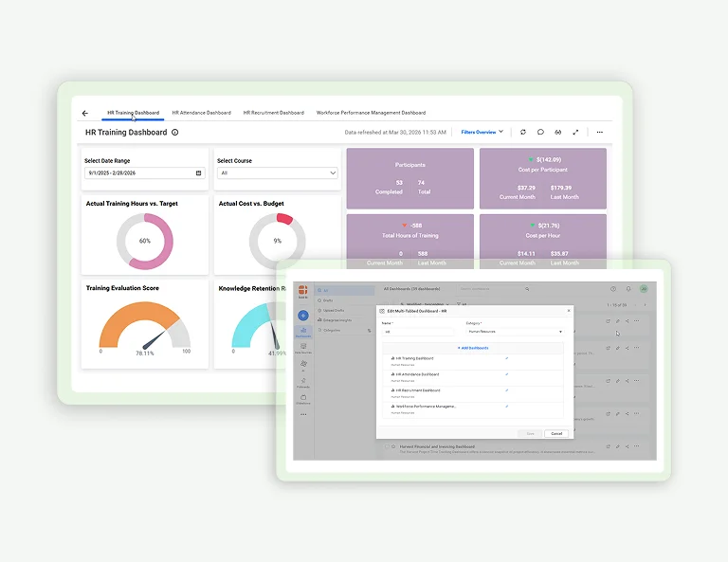Click the Cost per Hour card
Screen dimensions: 728x562
pos(543,242)
